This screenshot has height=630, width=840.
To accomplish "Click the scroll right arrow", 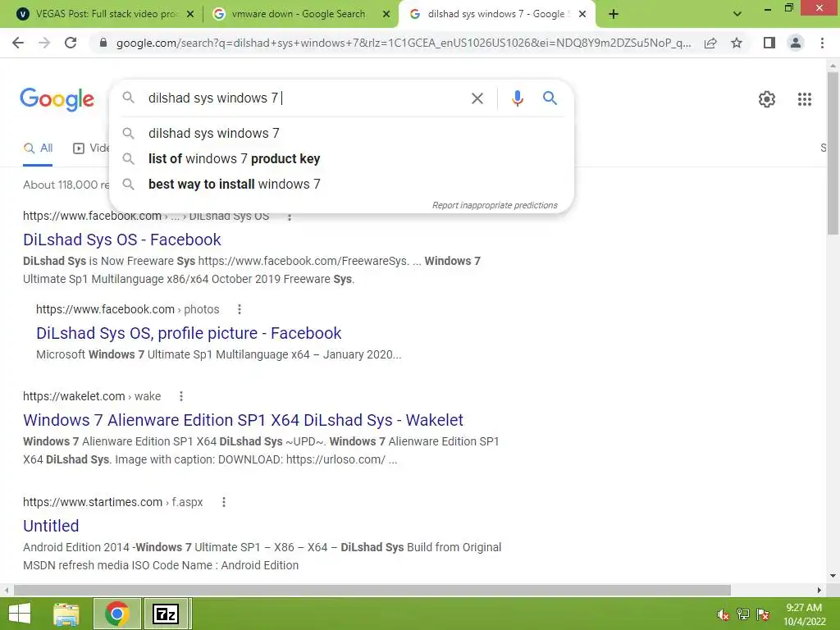I will click(x=819, y=590).
